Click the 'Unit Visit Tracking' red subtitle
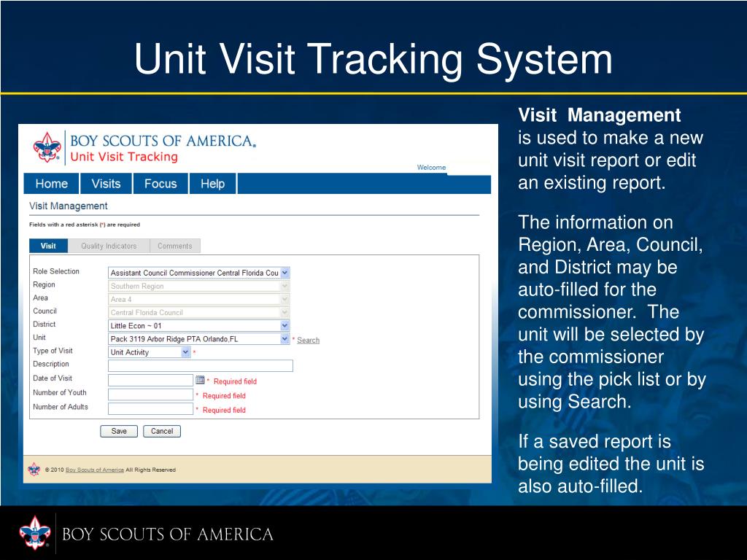This screenshot has height=560, width=747. click(124, 157)
